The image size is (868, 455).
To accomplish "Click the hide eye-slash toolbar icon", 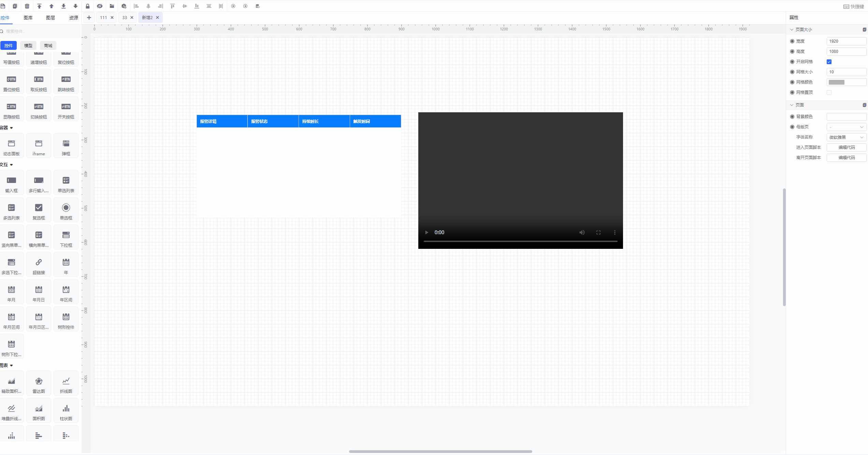I will 100,6.
